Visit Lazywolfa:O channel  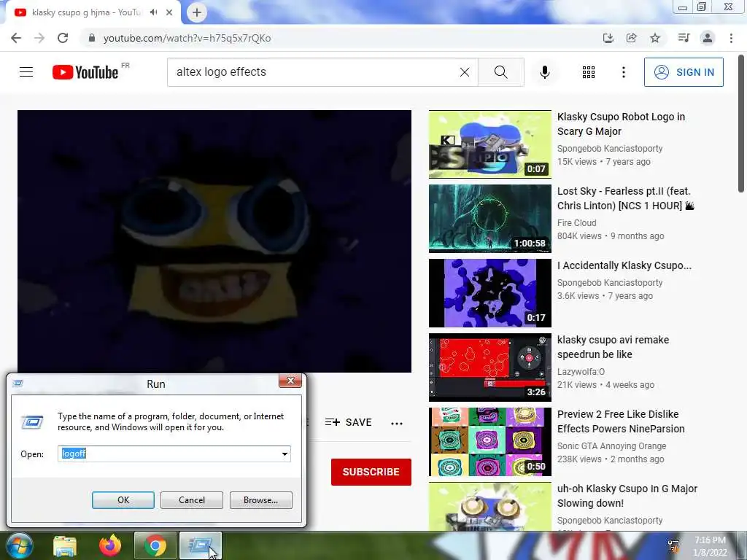point(581,371)
